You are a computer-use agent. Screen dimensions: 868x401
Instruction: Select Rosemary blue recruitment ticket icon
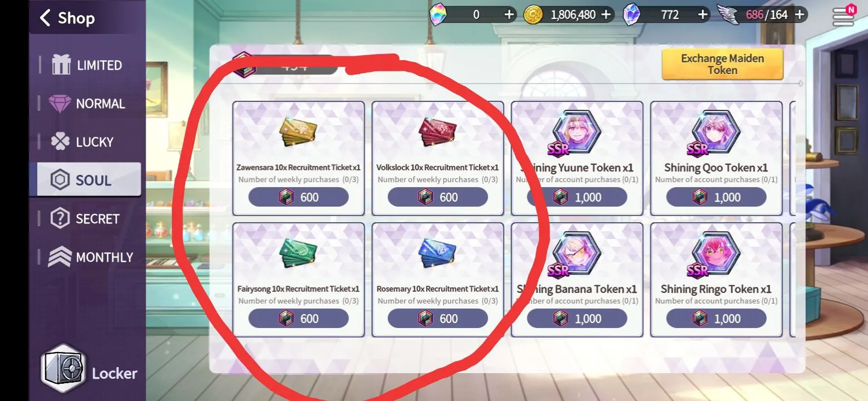(x=437, y=253)
